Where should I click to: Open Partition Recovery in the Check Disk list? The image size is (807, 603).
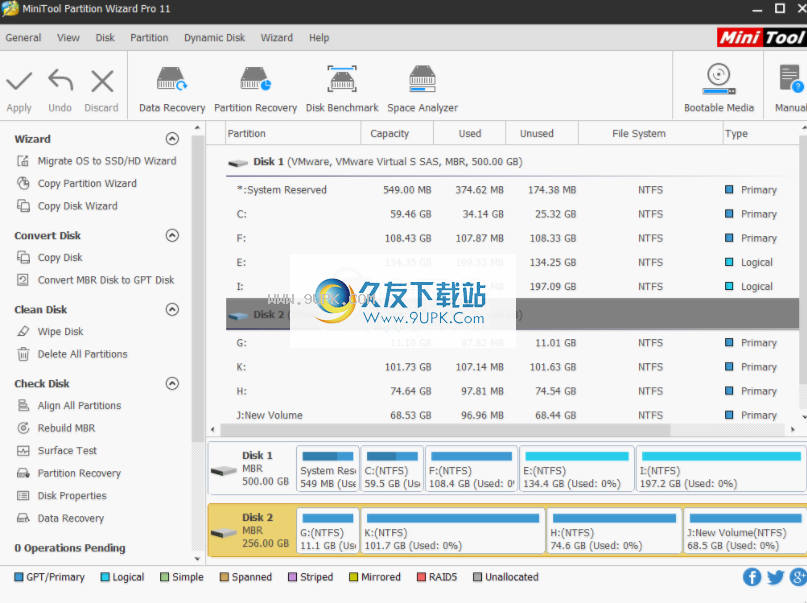tap(79, 473)
